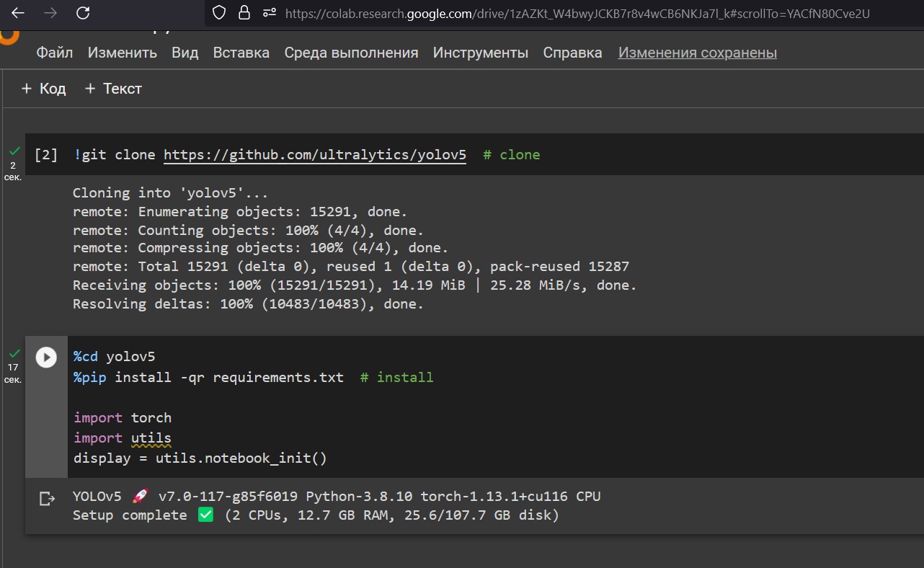The height and width of the screenshot is (568, 924).
Task: Open the Среда выполнения menu
Action: coord(351,53)
